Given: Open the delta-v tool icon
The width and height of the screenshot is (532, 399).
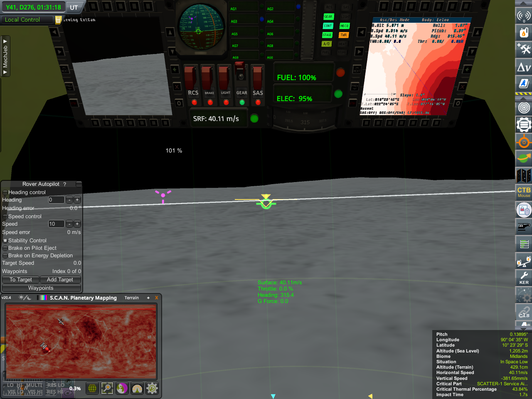Looking at the screenshot, I should (x=524, y=66).
